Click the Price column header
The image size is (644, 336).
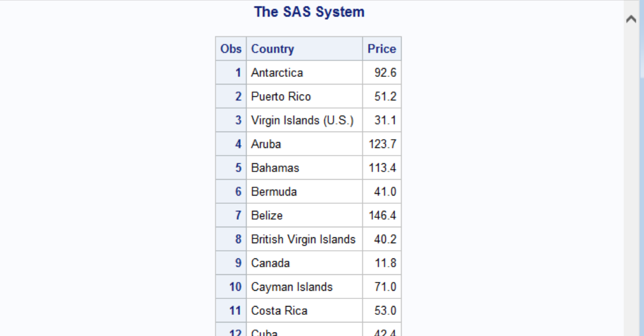click(x=382, y=49)
